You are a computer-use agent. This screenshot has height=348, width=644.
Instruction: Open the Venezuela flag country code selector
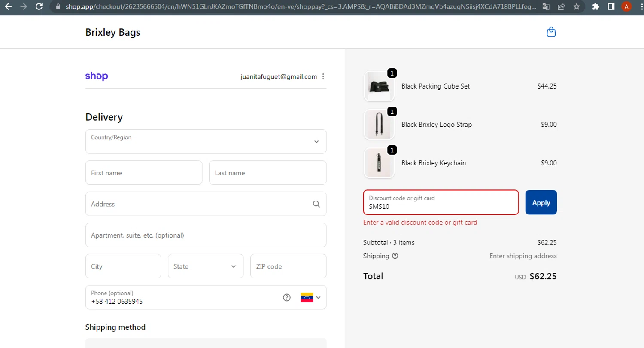pyautogui.click(x=310, y=297)
